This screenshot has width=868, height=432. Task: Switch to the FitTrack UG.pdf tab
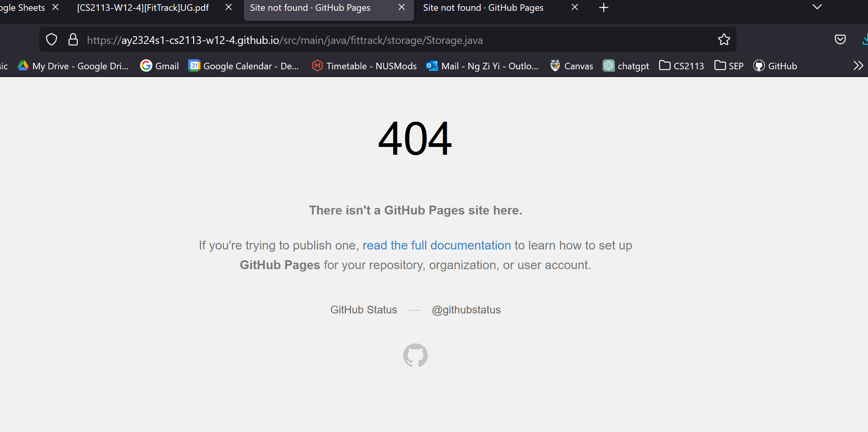coord(143,8)
